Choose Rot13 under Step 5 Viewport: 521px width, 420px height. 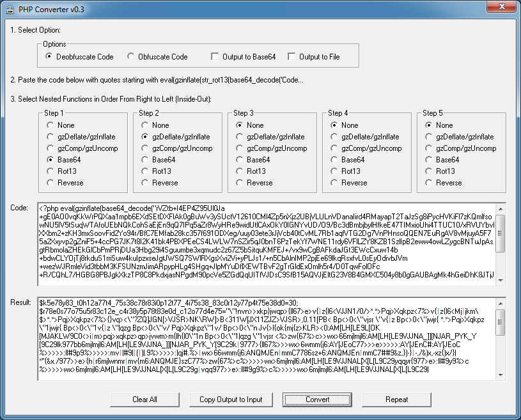pyautogui.click(x=429, y=171)
